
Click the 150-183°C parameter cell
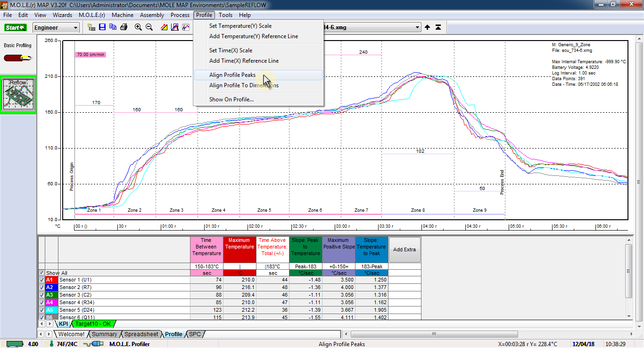(206, 266)
